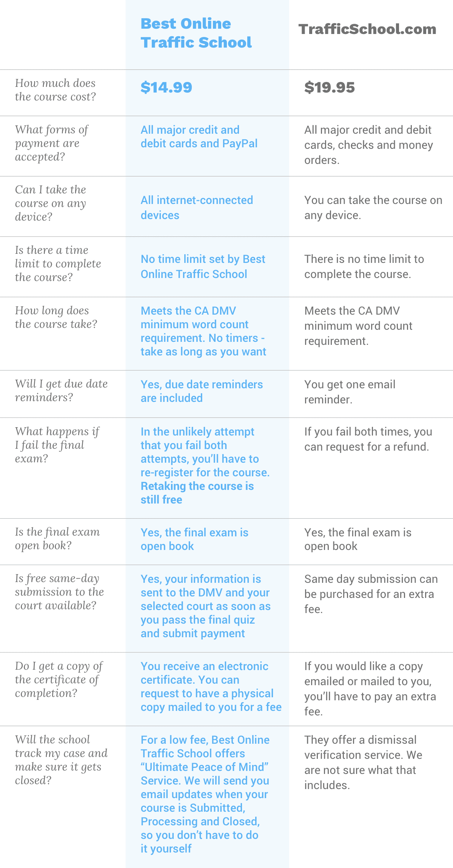This screenshot has width=453, height=868.
Task: Click 'How long does the course take?' question
Action: coord(56,317)
